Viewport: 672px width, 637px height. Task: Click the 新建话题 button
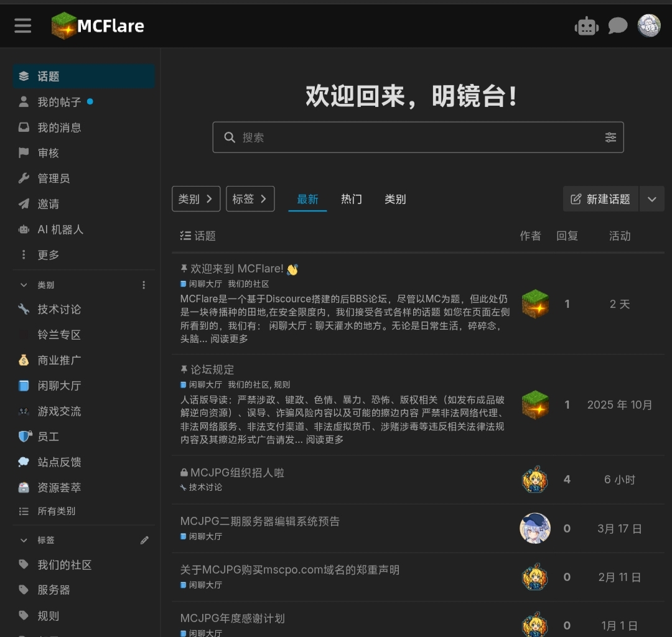(x=600, y=199)
